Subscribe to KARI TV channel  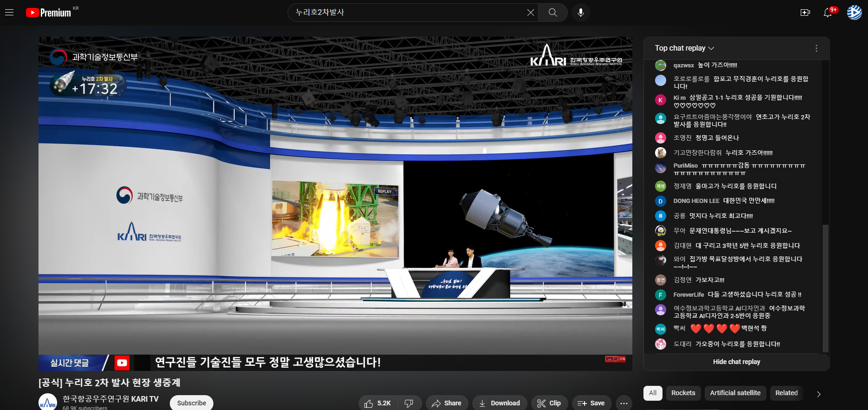coord(192,403)
